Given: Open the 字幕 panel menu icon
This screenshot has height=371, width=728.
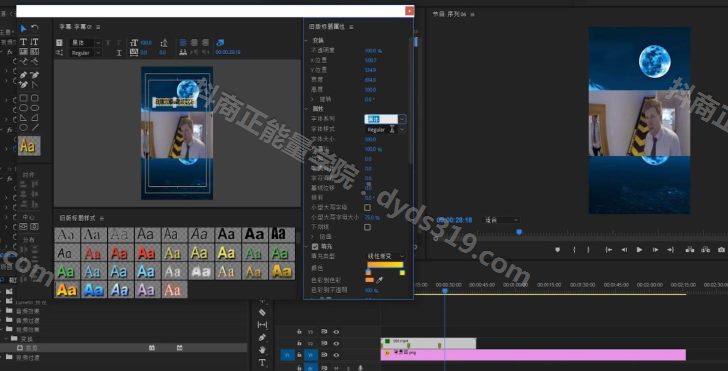Looking at the screenshot, I should (x=98, y=27).
